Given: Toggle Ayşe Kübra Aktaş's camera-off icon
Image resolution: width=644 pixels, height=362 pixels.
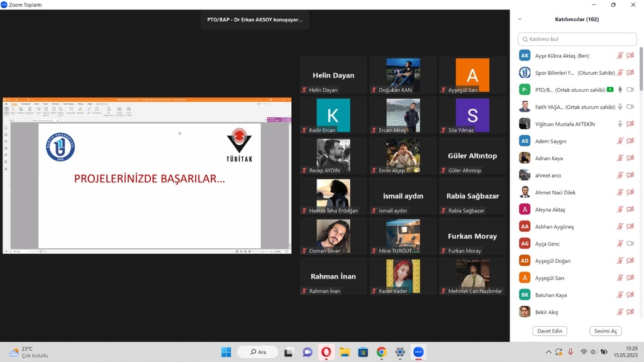Looking at the screenshot, I should click(x=630, y=56).
